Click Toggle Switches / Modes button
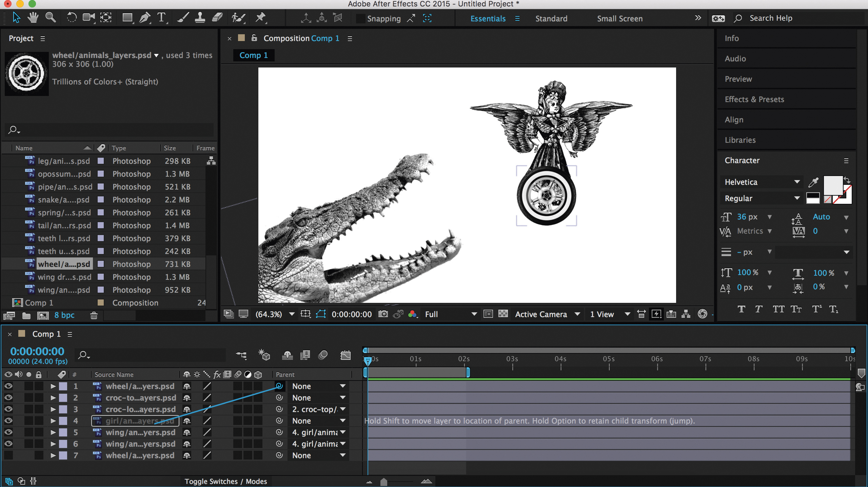This screenshot has height=487, width=868. coord(225,481)
